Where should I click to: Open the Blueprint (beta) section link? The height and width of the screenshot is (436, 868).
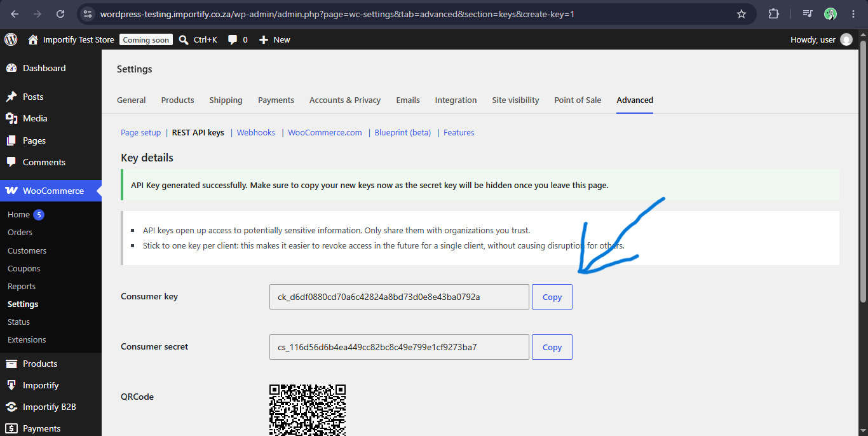point(403,133)
